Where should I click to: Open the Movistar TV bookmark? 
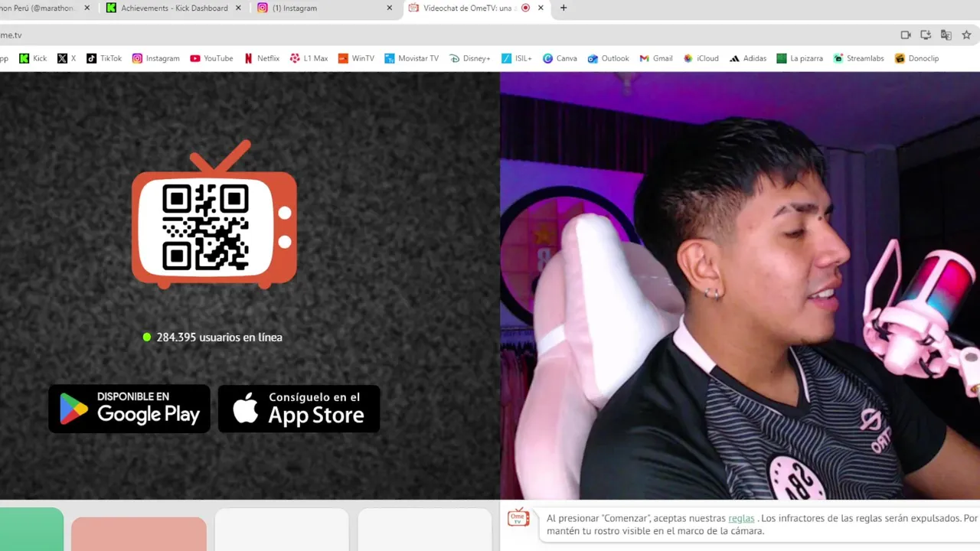412,58
